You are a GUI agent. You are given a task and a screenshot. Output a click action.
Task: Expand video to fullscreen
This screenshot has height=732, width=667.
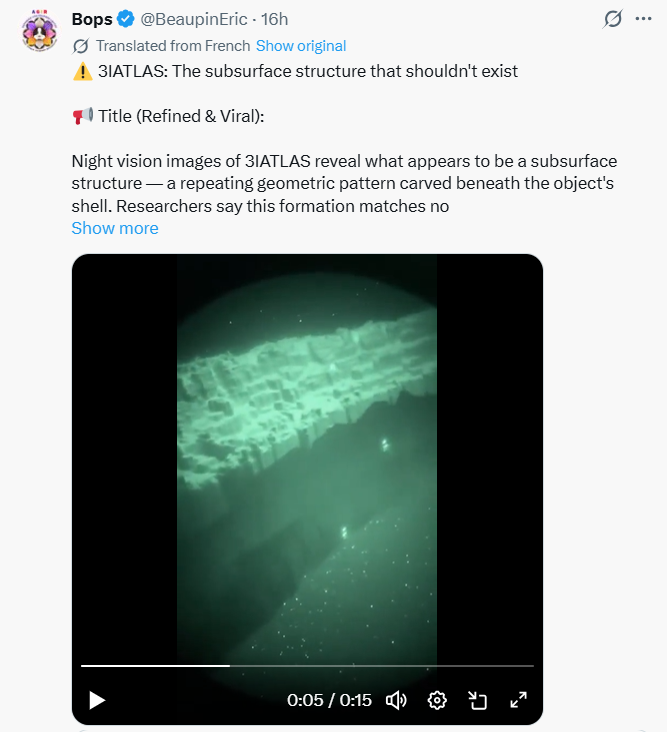518,700
